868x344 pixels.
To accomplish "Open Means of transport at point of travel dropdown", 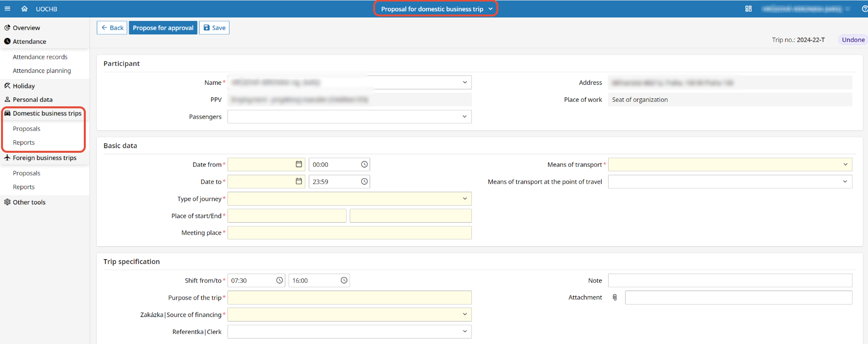I will coord(845,181).
